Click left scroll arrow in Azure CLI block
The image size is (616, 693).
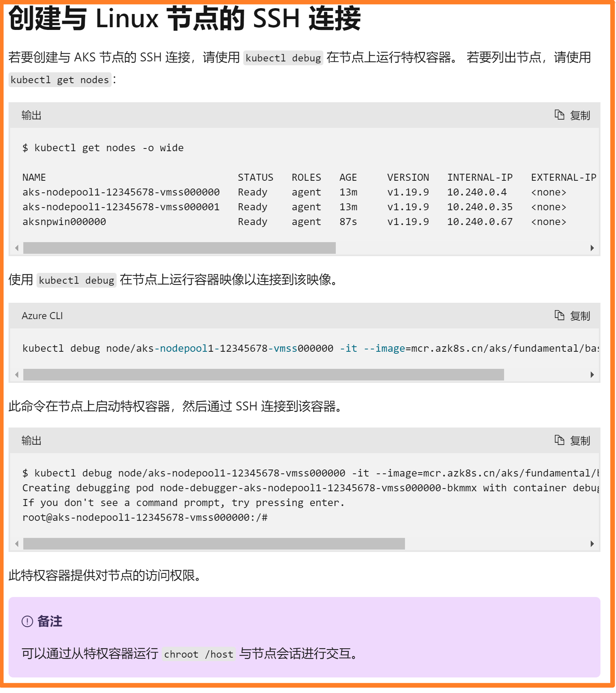click(17, 375)
